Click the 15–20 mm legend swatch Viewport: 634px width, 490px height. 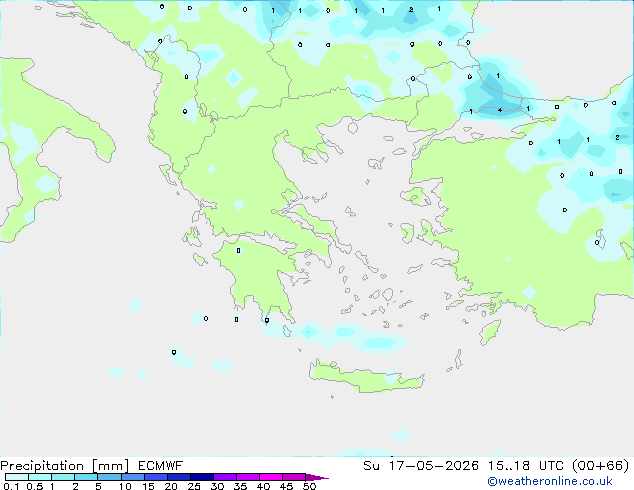(x=155, y=477)
